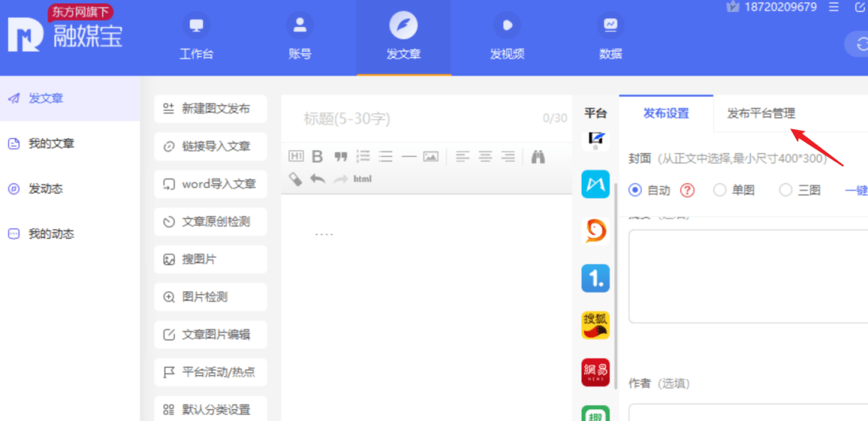
Task: Click the undo arrow in editor
Action: tap(318, 179)
